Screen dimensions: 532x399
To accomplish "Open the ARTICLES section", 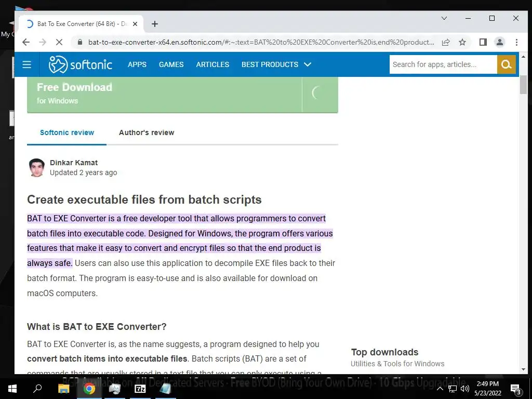I will pyautogui.click(x=212, y=64).
